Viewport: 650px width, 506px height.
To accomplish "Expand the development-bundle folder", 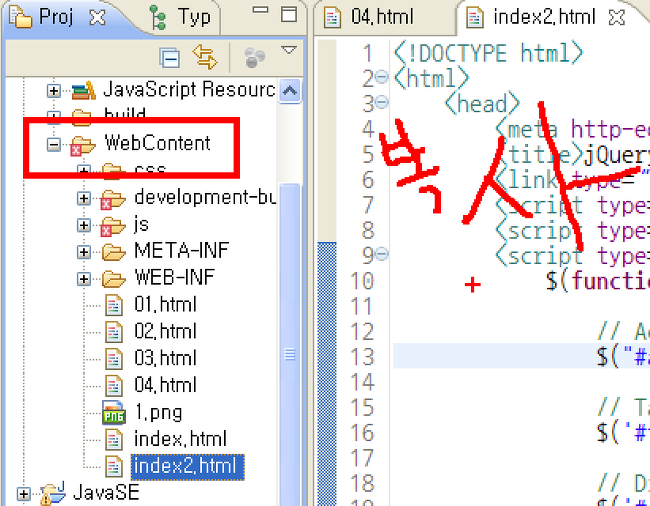I will tap(84, 198).
